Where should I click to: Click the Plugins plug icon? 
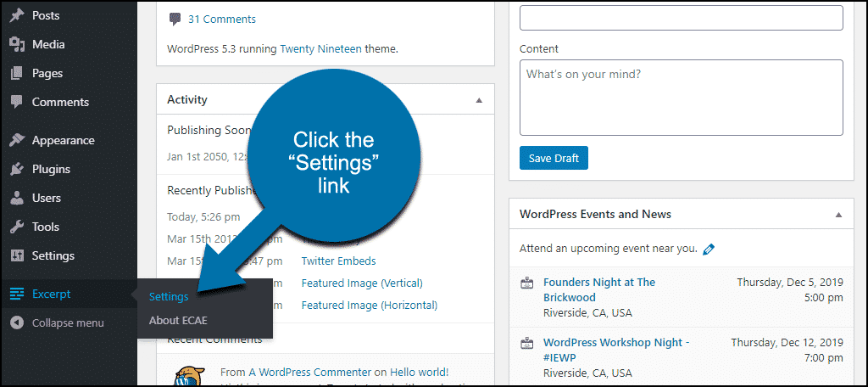point(17,169)
